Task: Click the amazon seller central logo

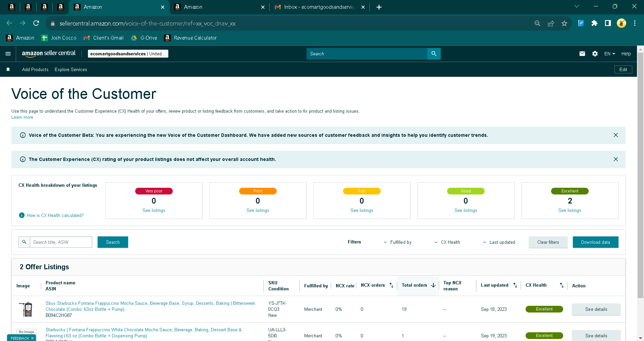Action: click(49, 54)
